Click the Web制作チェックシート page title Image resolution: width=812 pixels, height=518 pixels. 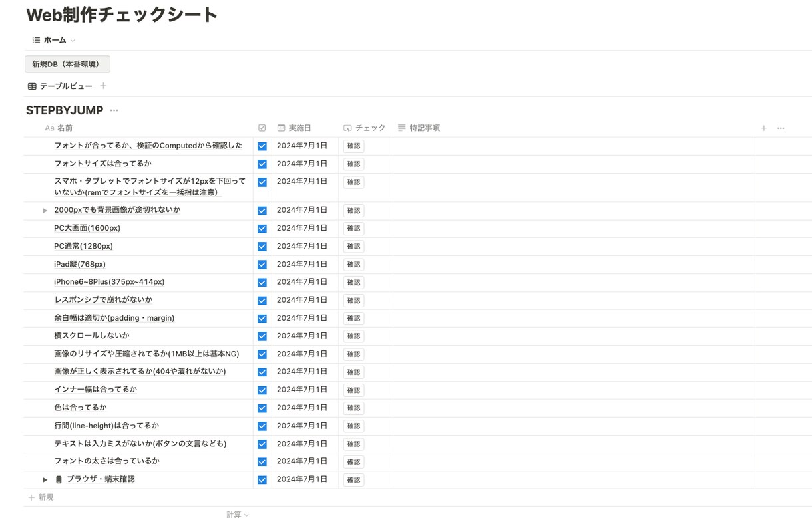pyautogui.click(x=122, y=15)
